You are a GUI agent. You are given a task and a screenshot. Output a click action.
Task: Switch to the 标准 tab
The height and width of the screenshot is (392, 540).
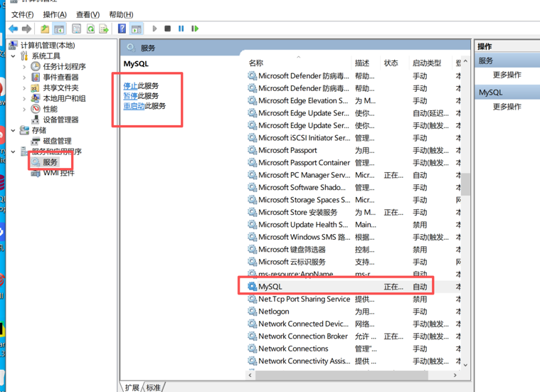point(153,388)
